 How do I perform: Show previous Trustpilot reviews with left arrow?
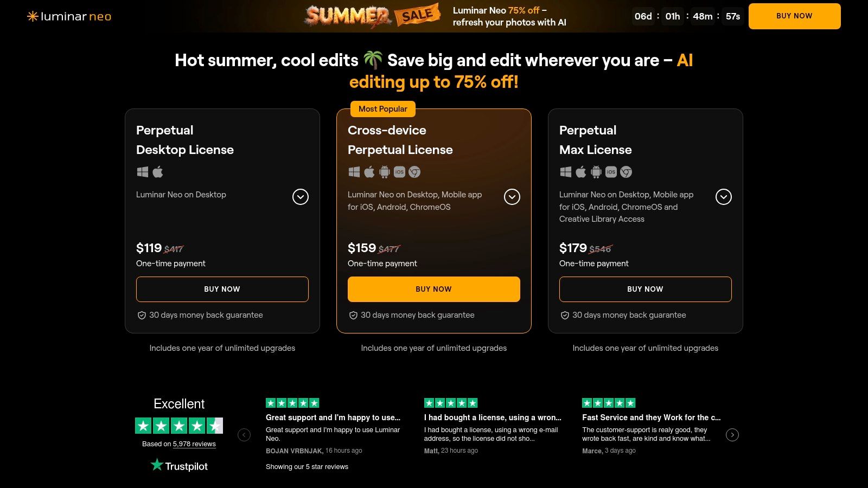[x=244, y=435]
